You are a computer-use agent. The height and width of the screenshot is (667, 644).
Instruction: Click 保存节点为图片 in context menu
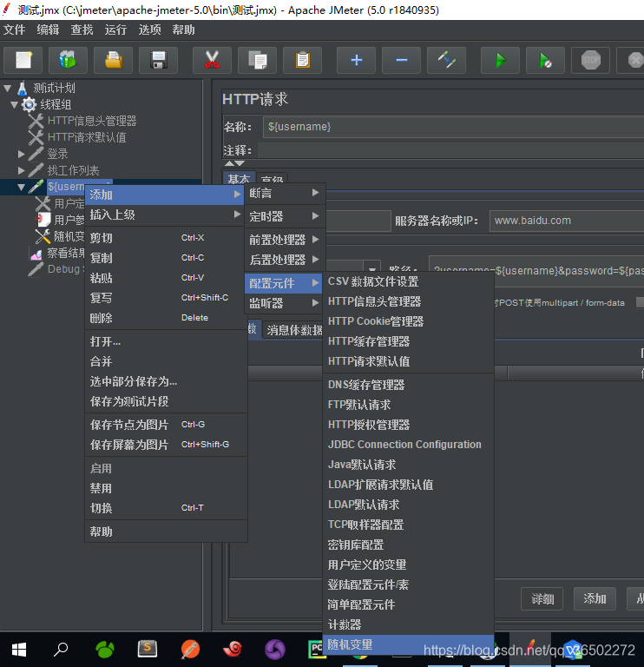click(166, 425)
